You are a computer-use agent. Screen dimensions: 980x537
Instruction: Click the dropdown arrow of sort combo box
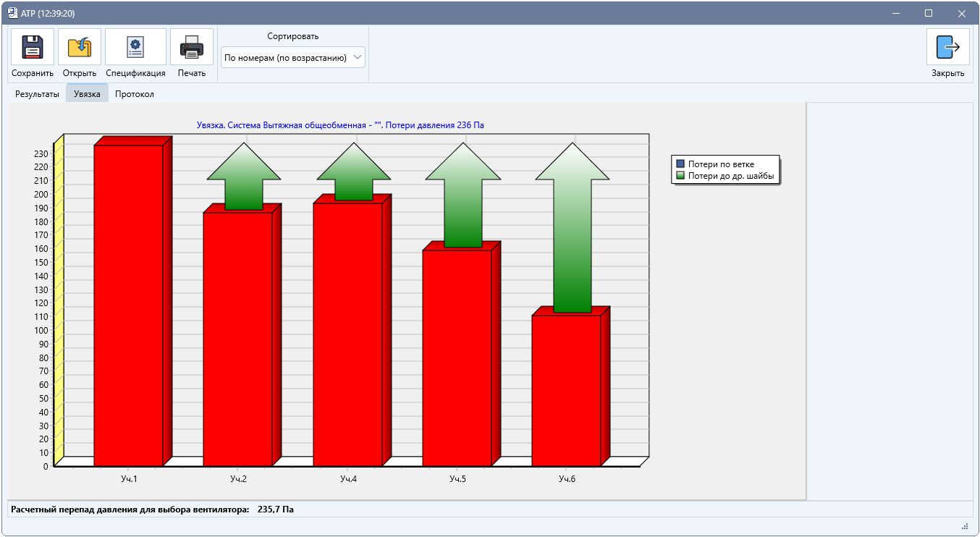pos(358,57)
